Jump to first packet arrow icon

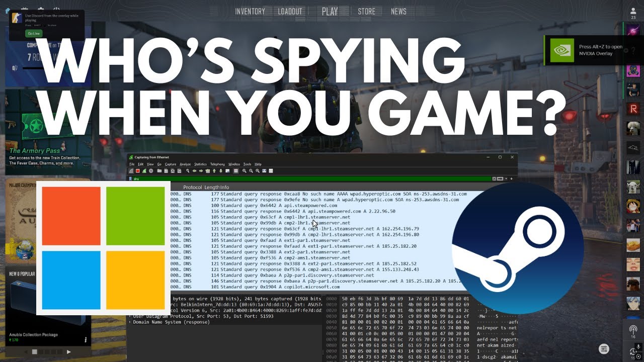click(214, 171)
